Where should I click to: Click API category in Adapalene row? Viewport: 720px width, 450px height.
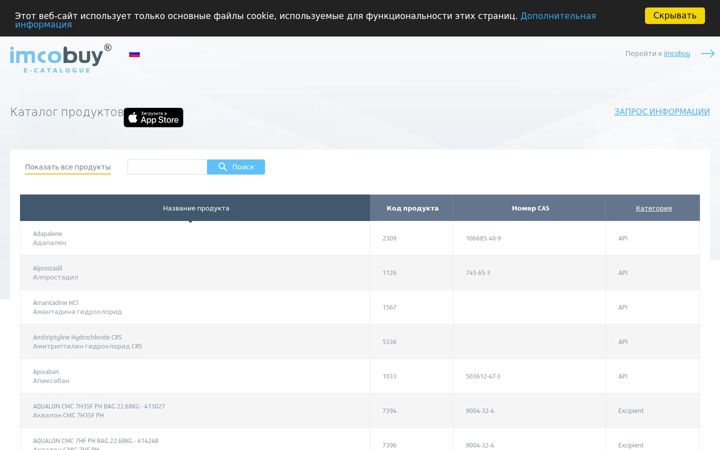623,238
